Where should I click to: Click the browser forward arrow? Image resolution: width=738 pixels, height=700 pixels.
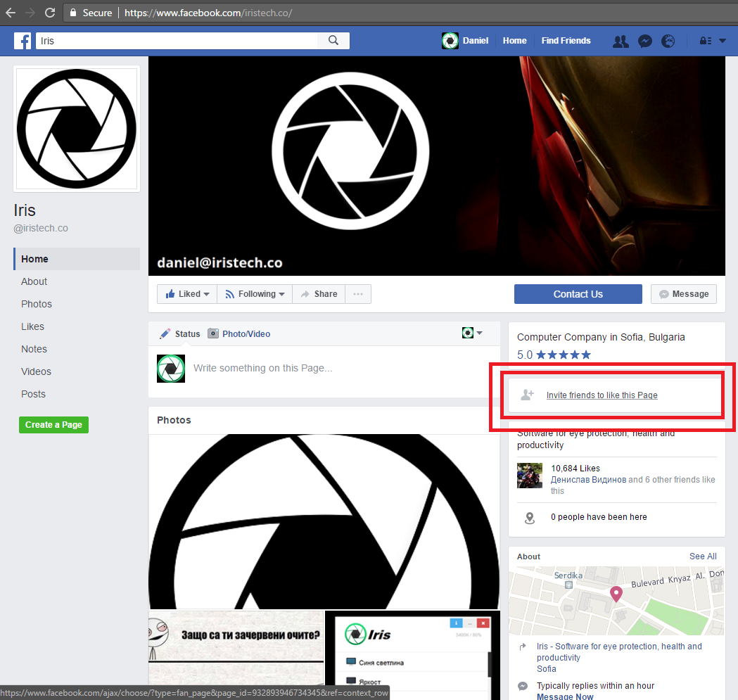tap(30, 13)
